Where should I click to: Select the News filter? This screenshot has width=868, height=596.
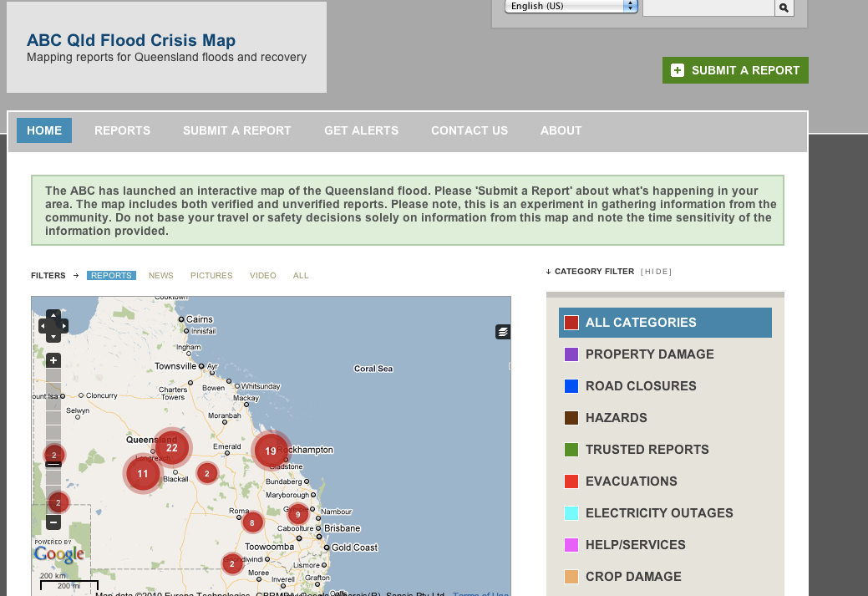[x=161, y=276]
